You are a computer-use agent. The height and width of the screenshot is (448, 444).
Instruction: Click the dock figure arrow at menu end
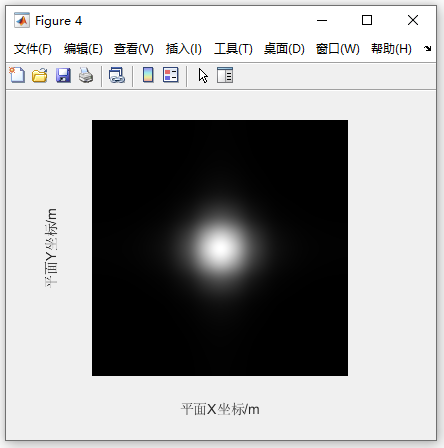point(428,49)
